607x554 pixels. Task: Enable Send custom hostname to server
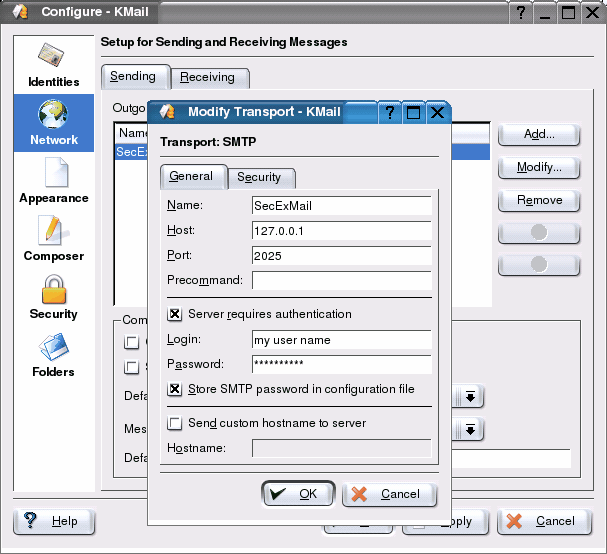175,423
